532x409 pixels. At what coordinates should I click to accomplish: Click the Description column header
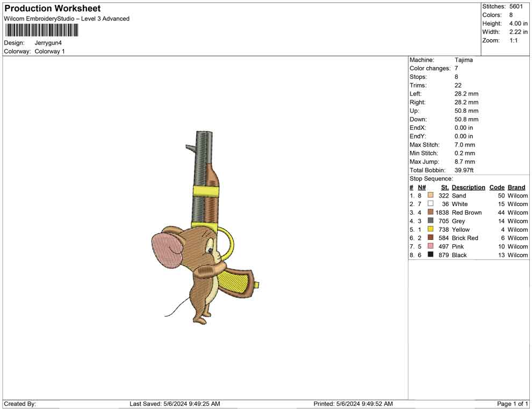tap(468, 187)
